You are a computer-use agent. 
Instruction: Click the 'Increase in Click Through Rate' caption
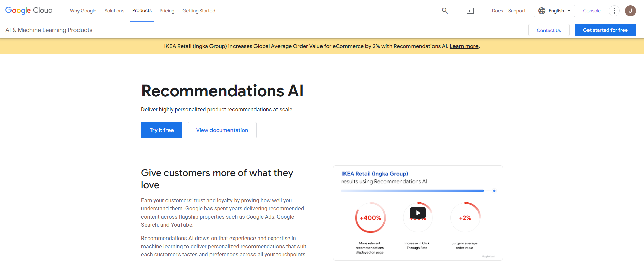[x=417, y=245]
